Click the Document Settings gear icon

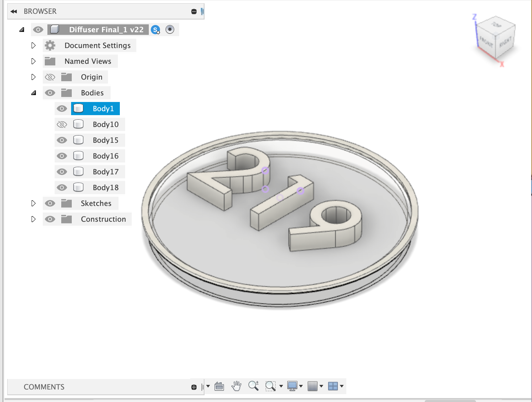pyautogui.click(x=50, y=45)
